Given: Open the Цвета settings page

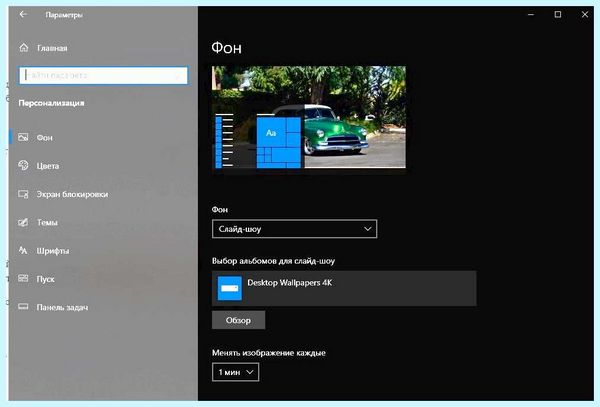Looking at the screenshot, I should (x=103, y=166).
